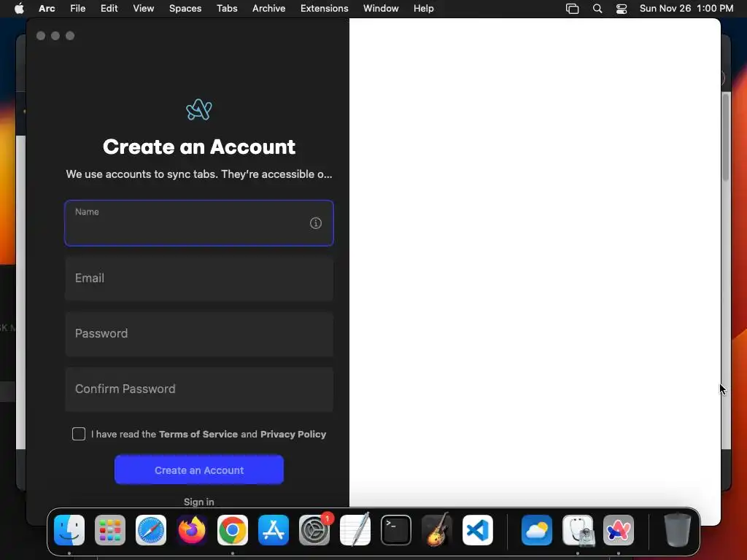Open Launchpad from the dock

110,529
